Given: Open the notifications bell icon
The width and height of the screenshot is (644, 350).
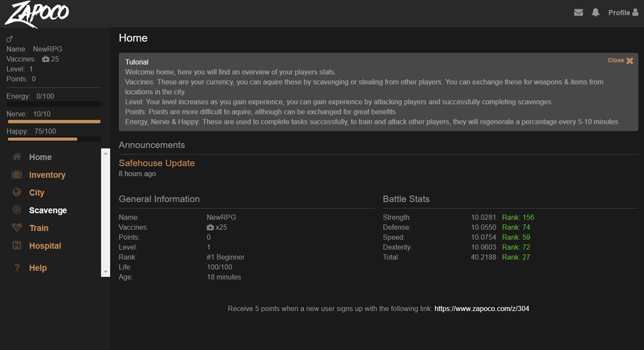Looking at the screenshot, I should [595, 13].
